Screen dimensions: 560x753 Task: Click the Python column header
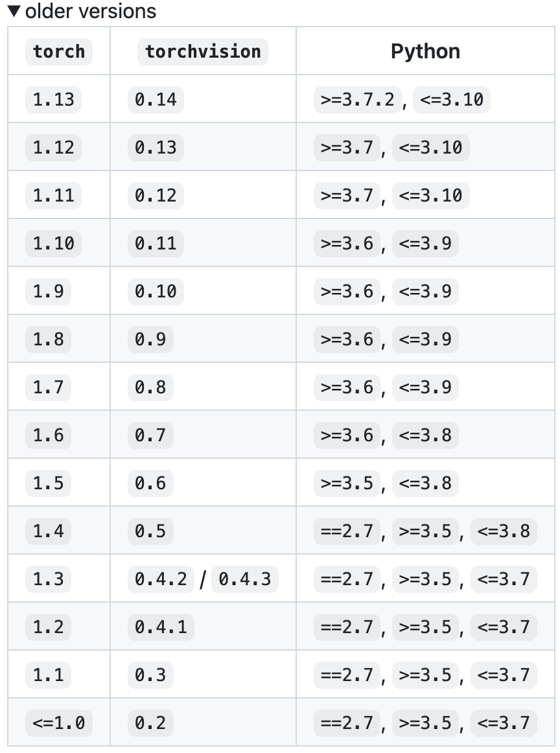point(426,51)
